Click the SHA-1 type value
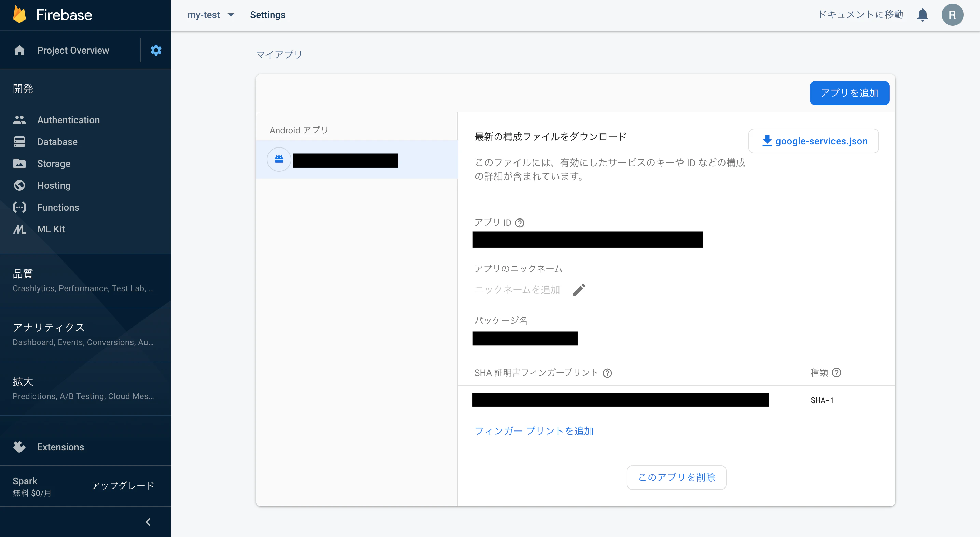Image resolution: width=980 pixels, height=537 pixels. [x=822, y=400]
